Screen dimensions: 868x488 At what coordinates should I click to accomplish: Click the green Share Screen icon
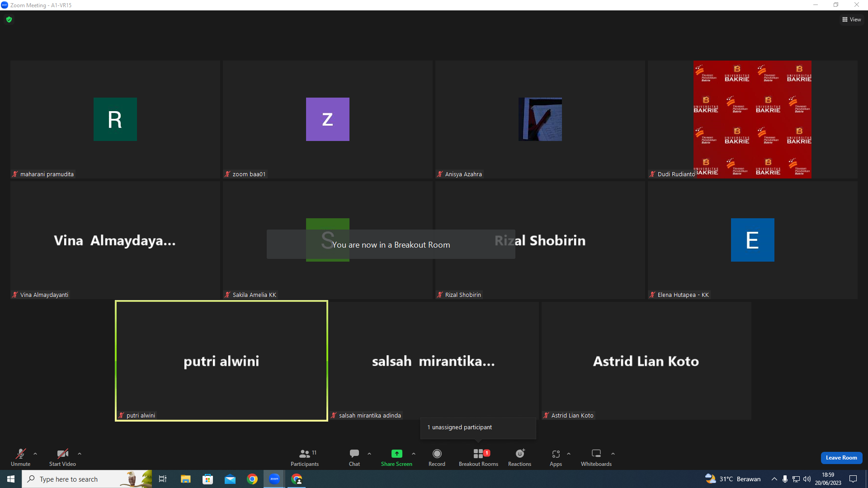[x=396, y=454]
